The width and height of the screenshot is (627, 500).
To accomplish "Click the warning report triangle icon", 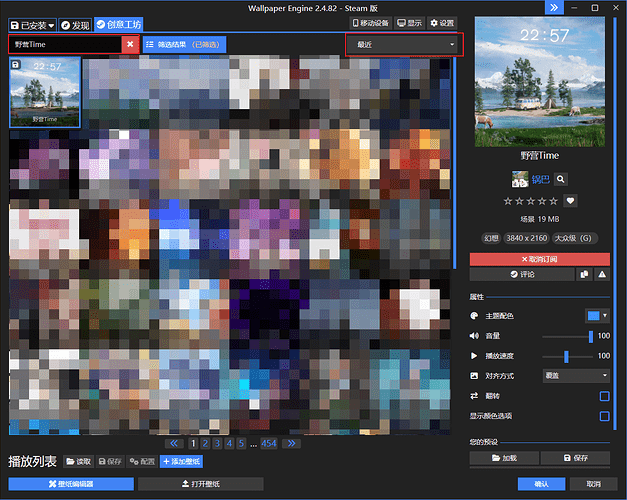I will click(602, 274).
